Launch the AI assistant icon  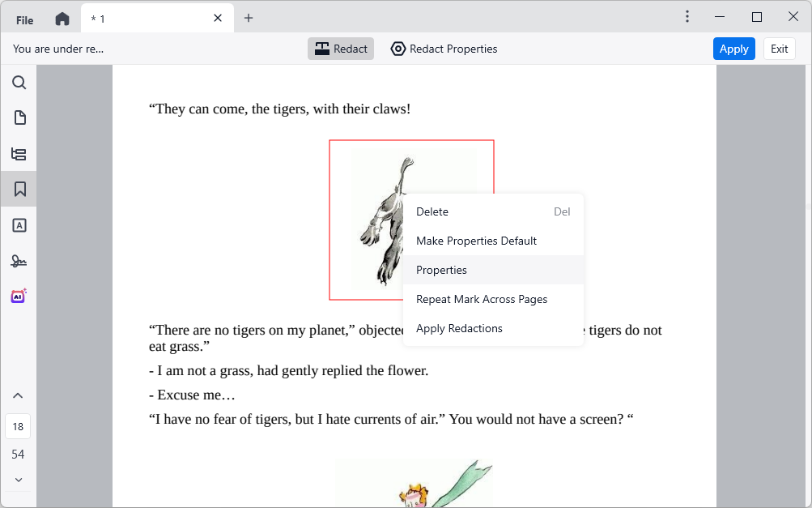click(19, 297)
